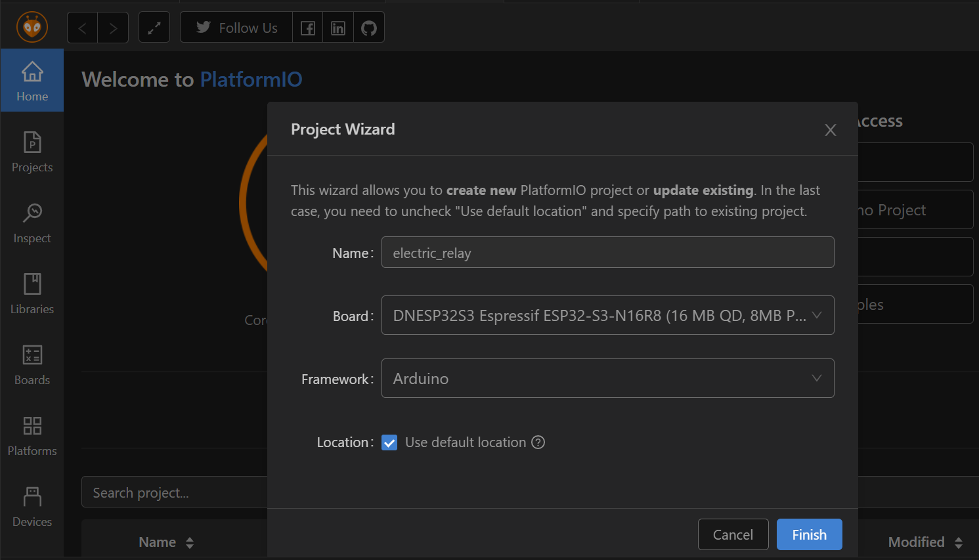Sort projects by the Modified column
The height and width of the screenshot is (560, 979).
point(925,542)
